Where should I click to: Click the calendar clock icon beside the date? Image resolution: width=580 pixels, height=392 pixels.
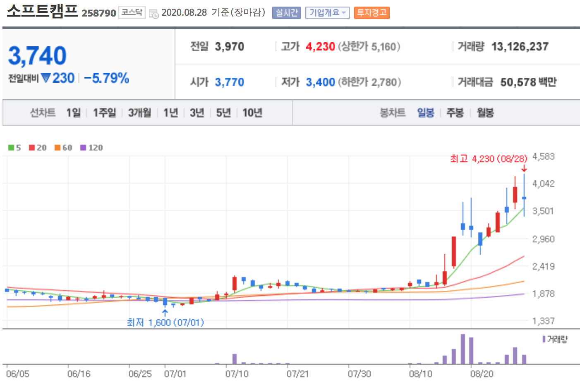point(154,14)
